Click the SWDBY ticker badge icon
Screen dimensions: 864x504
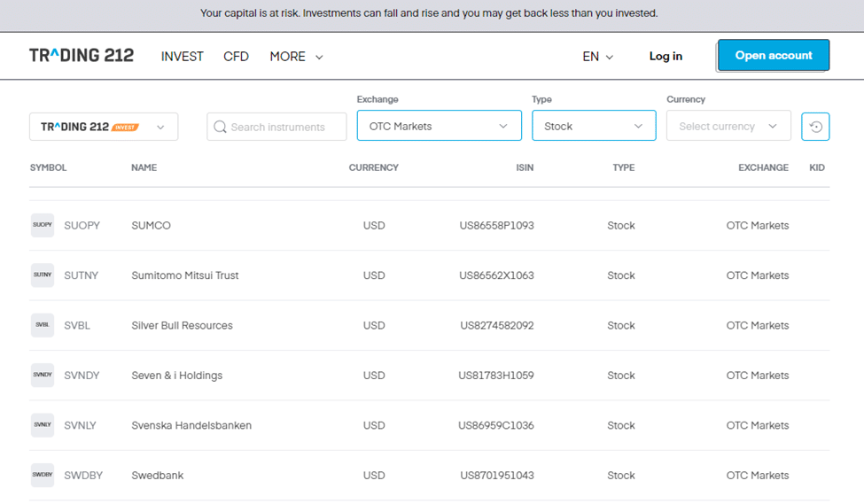[x=43, y=476]
